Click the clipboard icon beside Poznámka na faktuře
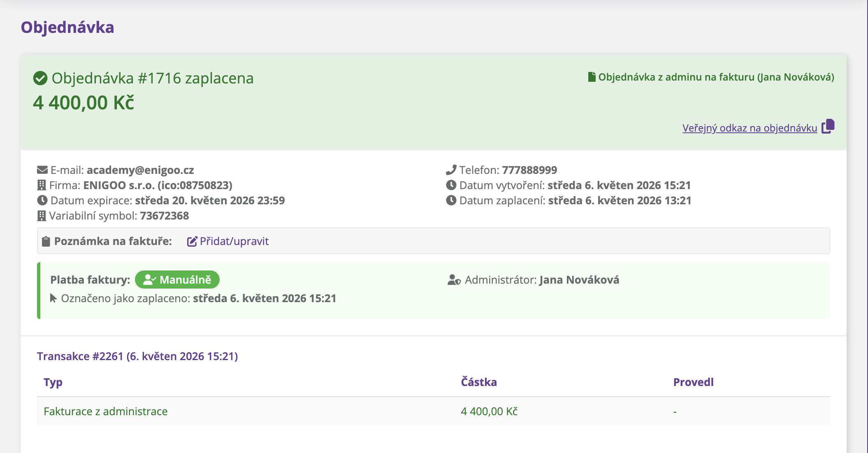Image resolution: width=868 pixels, height=453 pixels. point(46,241)
